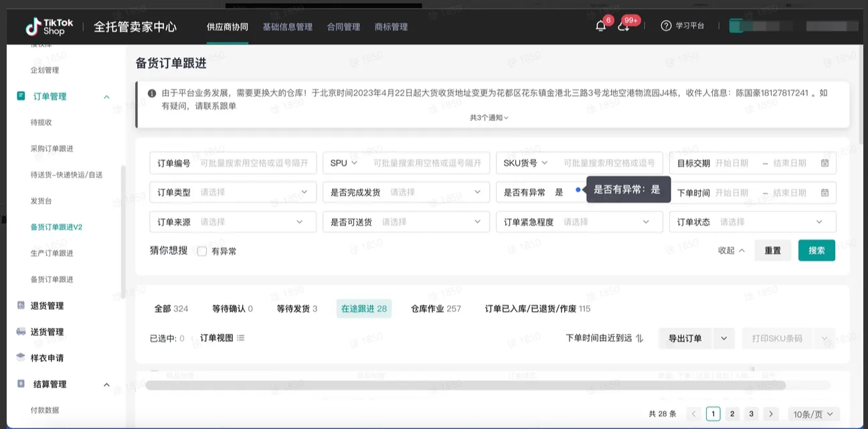
Task: Go to next page arrow
Action: (x=771, y=414)
